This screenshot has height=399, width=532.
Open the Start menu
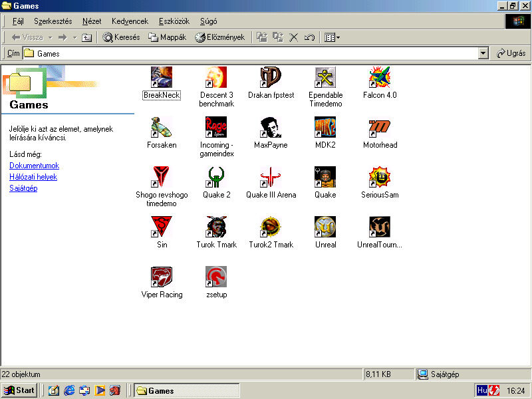coord(19,390)
